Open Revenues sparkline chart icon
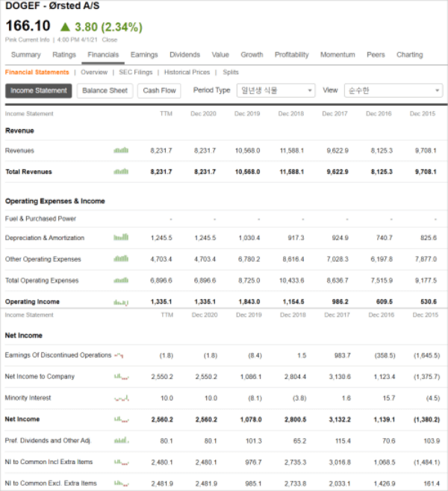Screen dimensions: 448x491 pos(121,150)
